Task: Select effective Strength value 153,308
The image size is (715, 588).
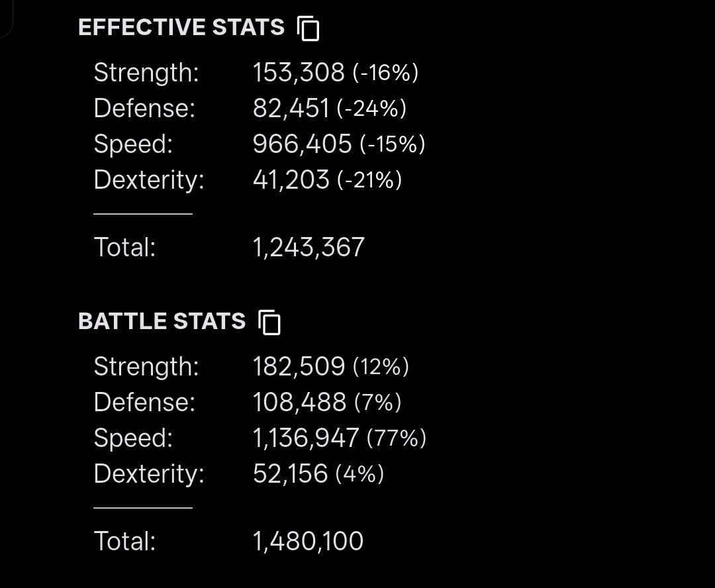Action: [299, 73]
